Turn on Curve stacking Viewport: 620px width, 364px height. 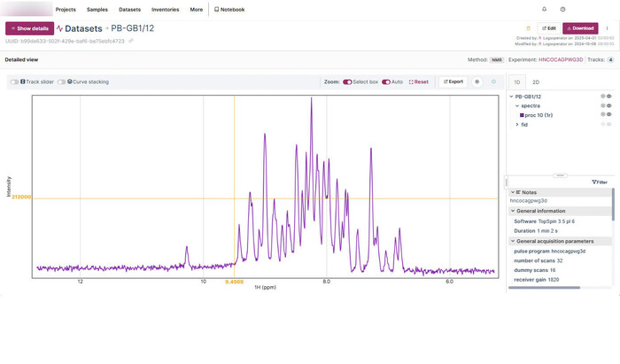click(61, 81)
